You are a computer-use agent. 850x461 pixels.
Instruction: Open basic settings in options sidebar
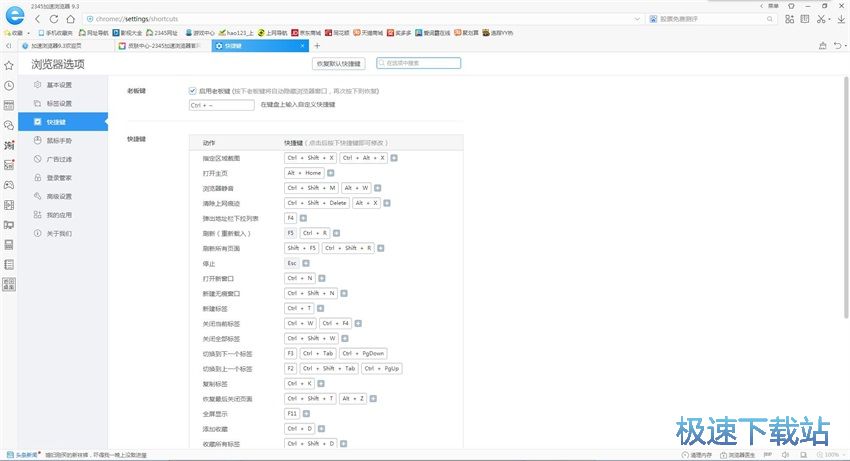pos(63,85)
